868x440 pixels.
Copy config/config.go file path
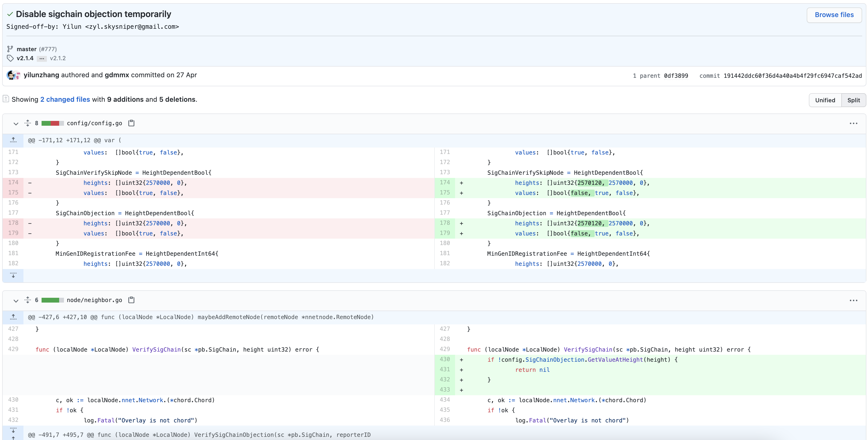[x=131, y=123]
